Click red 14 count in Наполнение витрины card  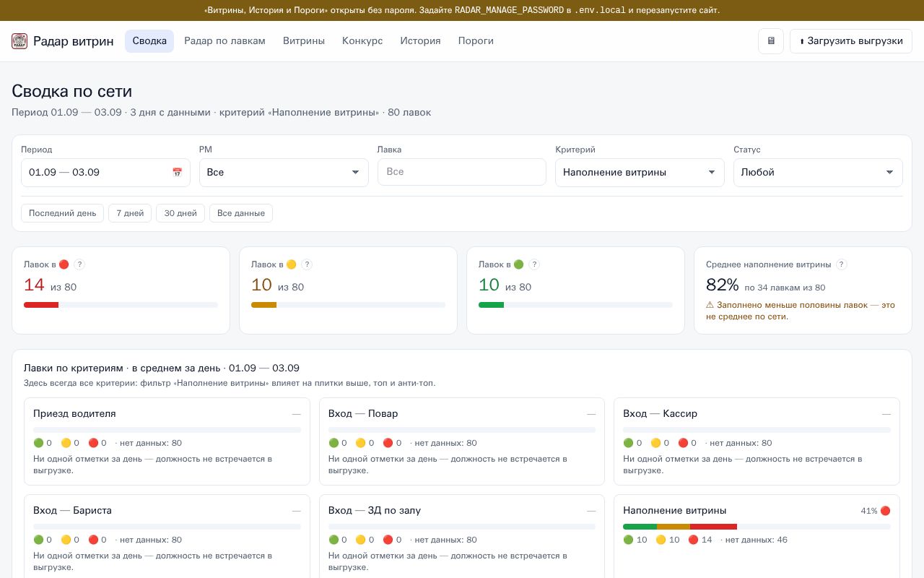click(700, 540)
